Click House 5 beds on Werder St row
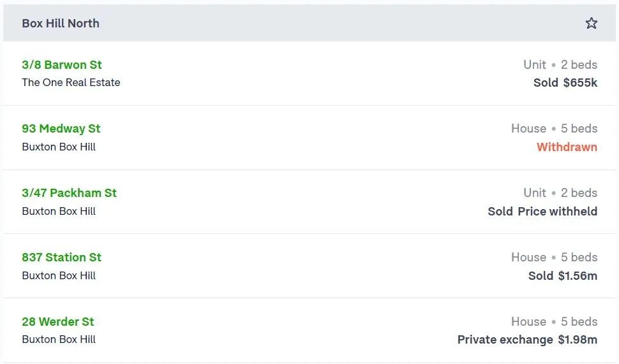The height and width of the screenshot is (364, 619). point(555,321)
